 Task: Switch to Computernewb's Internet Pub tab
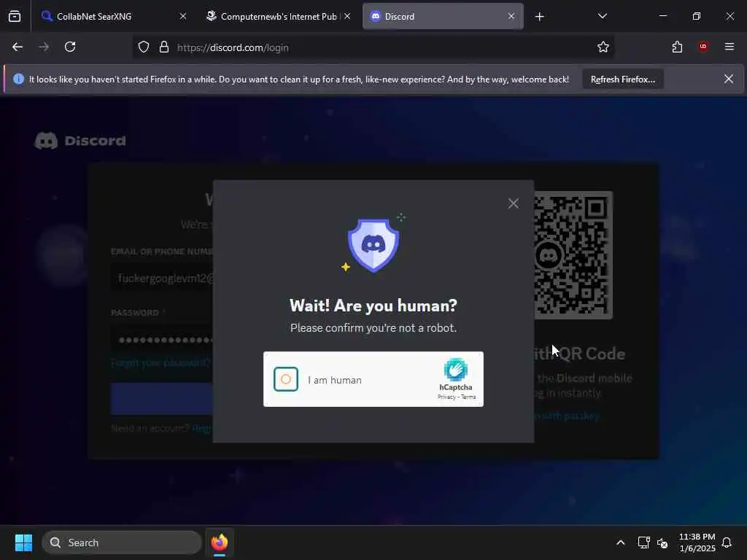coord(278,16)
